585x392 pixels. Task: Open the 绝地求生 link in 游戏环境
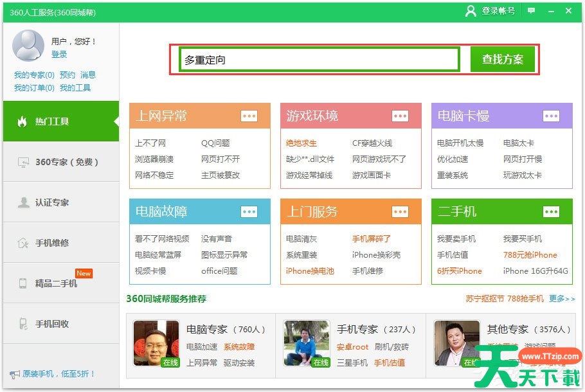tap(301, 143)
